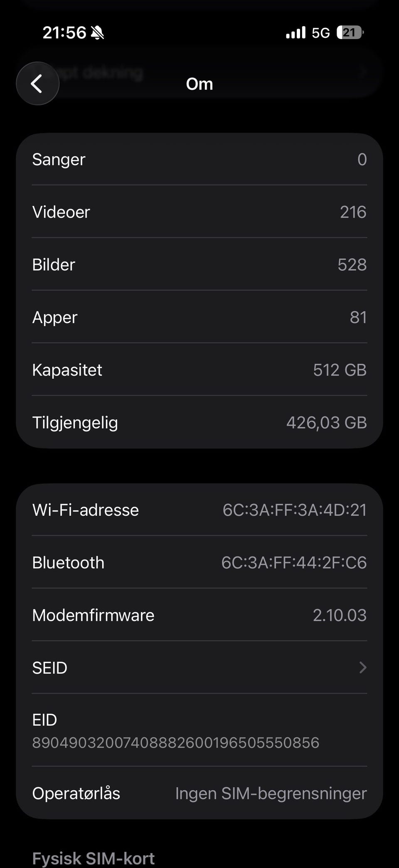Select the Wi-Fi-adresse value
Screen dimensions: 399x868
pos(294,510)
